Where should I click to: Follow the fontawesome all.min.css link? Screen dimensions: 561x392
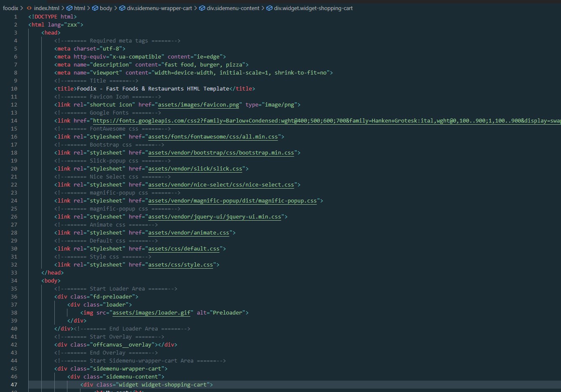pos(213,137)
